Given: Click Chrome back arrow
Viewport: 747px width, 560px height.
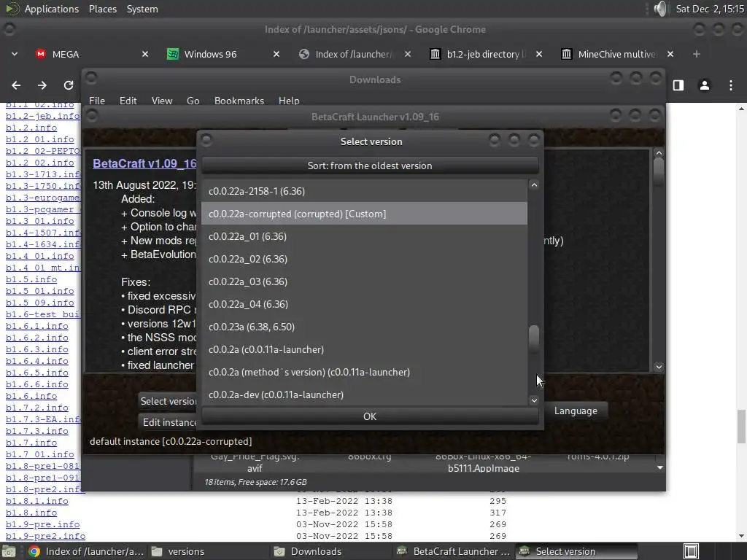Looking at the screenshot, I should (x=16, y=85).
